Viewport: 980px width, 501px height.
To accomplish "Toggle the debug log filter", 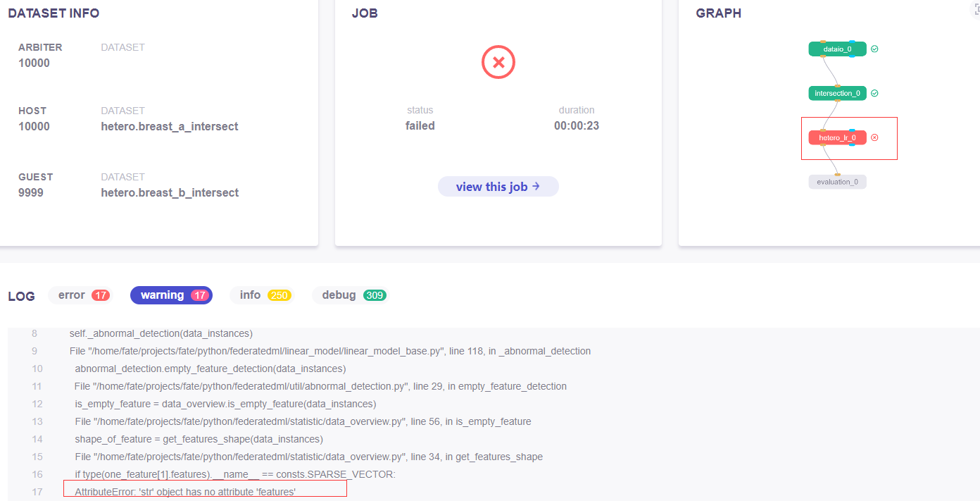I will [x=350, y=295].
